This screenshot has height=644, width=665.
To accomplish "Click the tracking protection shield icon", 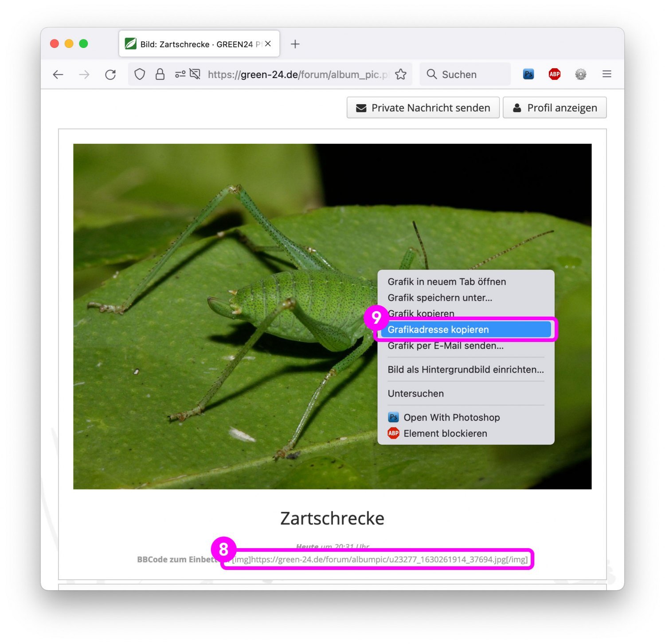I will pos(140,75).
